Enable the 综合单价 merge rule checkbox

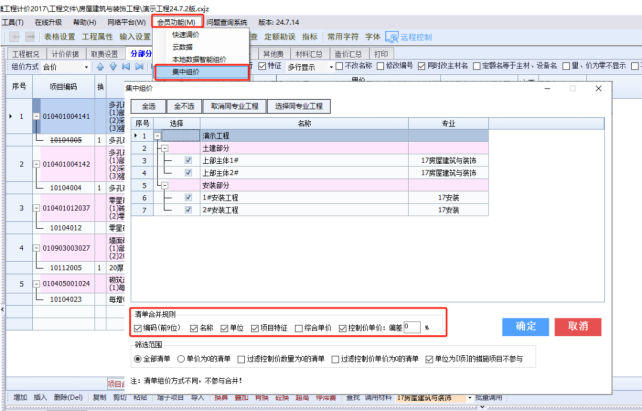pos(299,328)
